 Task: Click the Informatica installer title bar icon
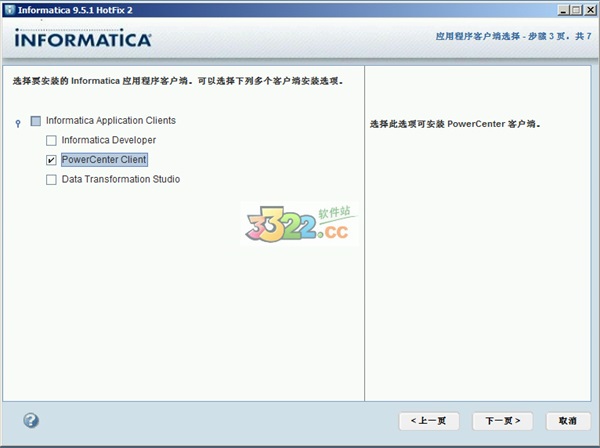10,10
